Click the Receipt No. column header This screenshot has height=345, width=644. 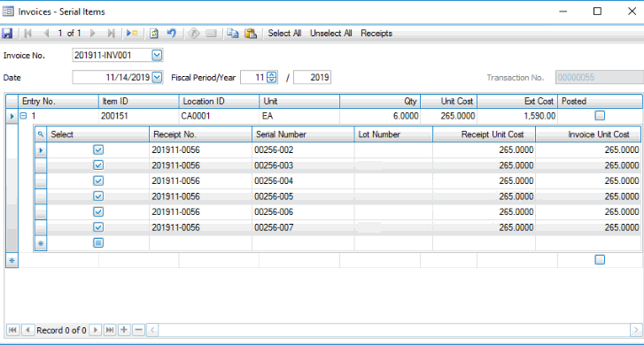200,134
